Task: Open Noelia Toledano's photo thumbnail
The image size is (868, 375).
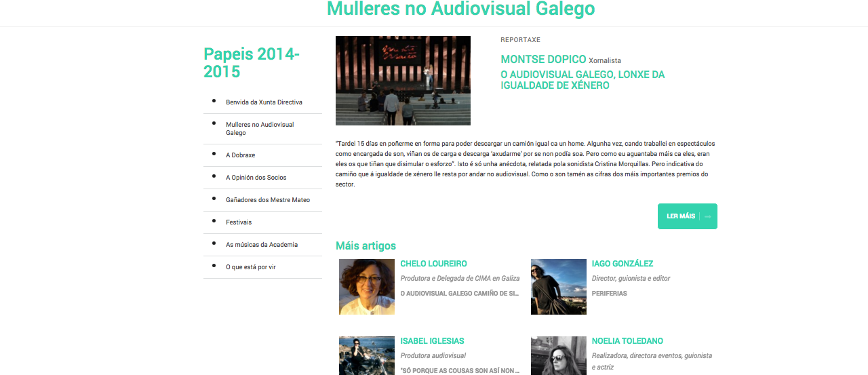Action: click(x=559, y=355)
